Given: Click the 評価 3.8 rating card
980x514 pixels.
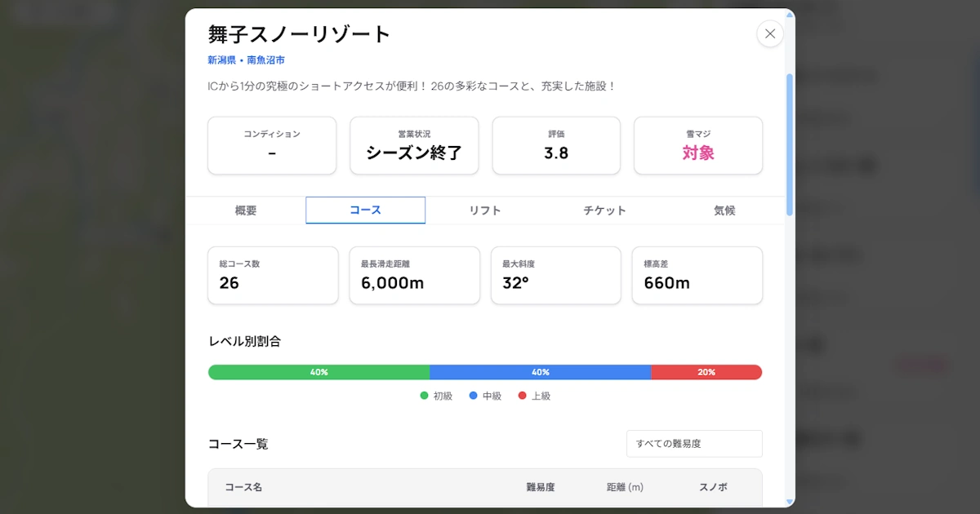Looking at the screenshot, I should pos(556,145).
